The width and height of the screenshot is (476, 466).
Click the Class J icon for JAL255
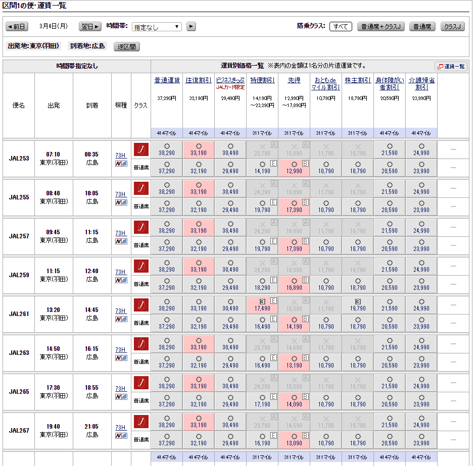click(x=141, y=188)
